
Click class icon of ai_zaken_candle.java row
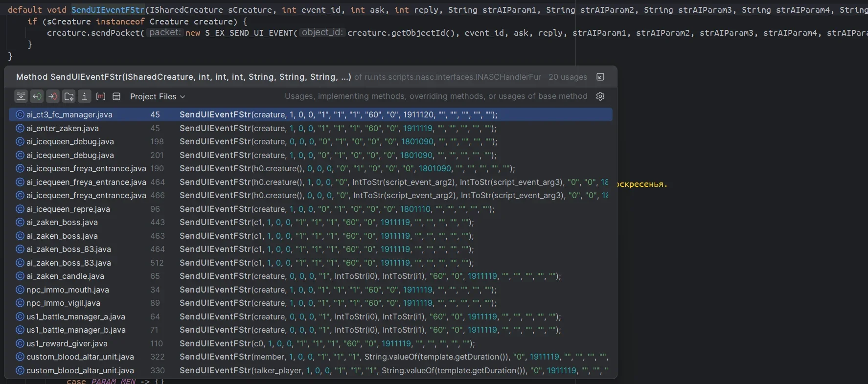20,276
